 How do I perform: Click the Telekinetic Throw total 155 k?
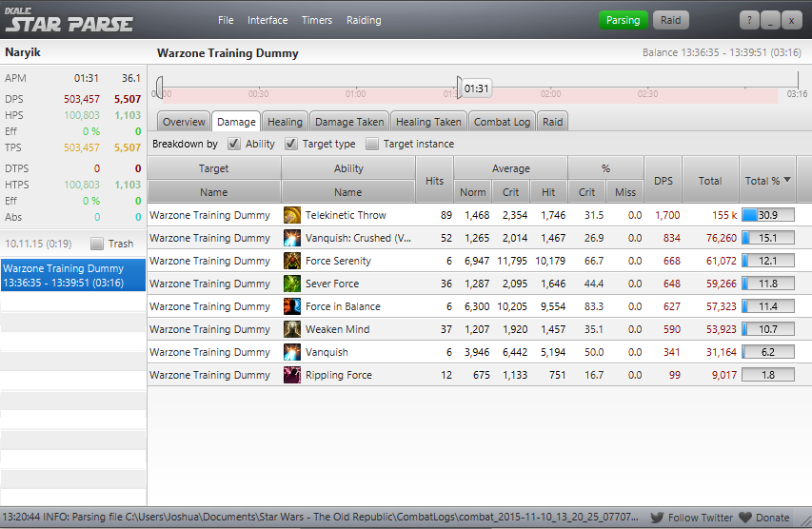[724, 215]
